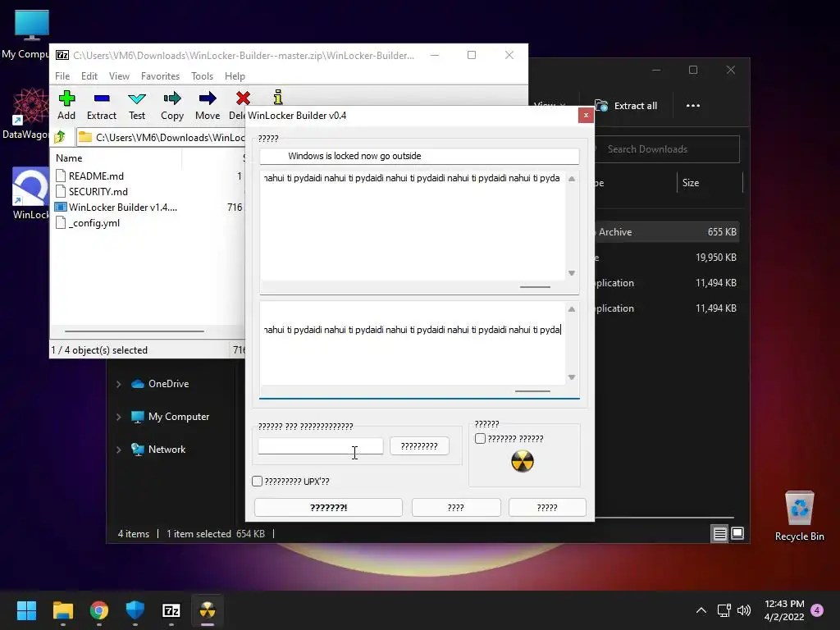Close the WinLocker Builder dialog
This screenshot has width=840, height=630.
coord(586,115)
